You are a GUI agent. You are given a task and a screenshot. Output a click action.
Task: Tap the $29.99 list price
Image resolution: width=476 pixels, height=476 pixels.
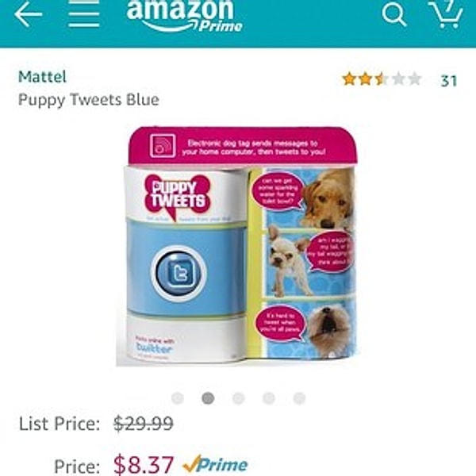144,424
